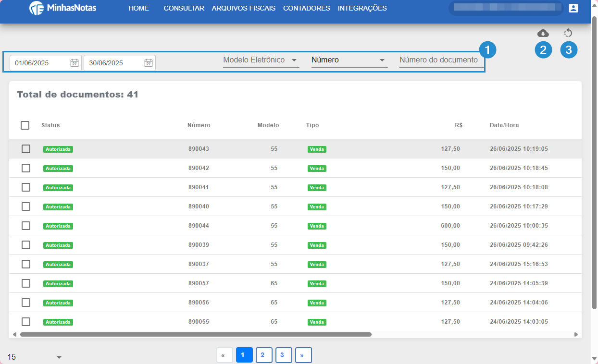
Task: Go to page 1
Action: (x=244, y=355)
